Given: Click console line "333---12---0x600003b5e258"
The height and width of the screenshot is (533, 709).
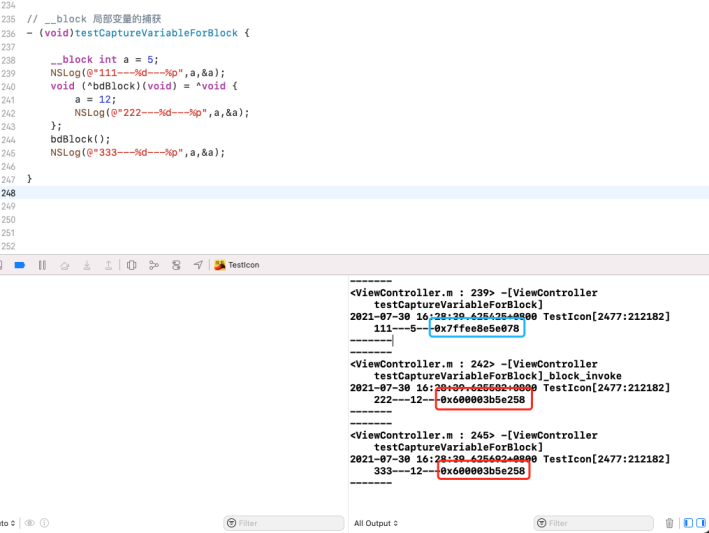Looking at the screenshot, I should [449, 471].
